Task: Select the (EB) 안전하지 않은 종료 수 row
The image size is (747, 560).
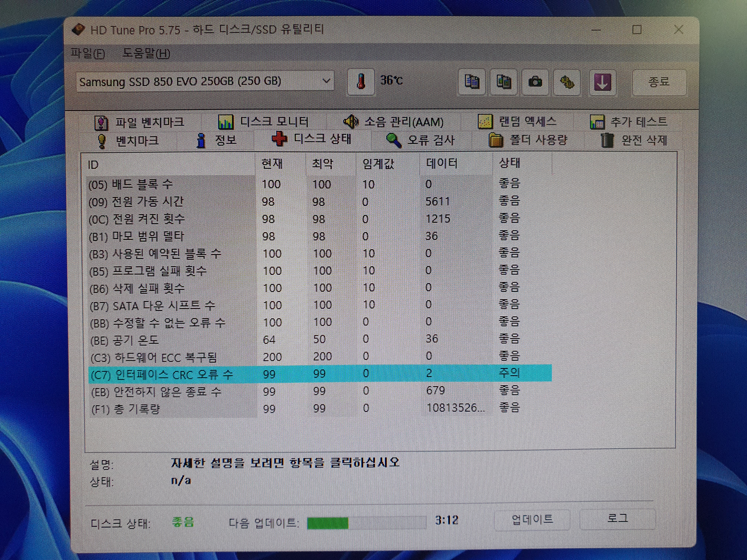Action: coord(321,391)
